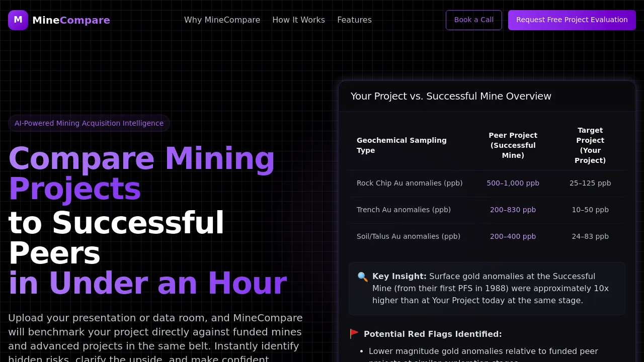644x362 pixels.
Task: Click the Soil/Talus Au anomalies row label
Action: pos(409,236)
